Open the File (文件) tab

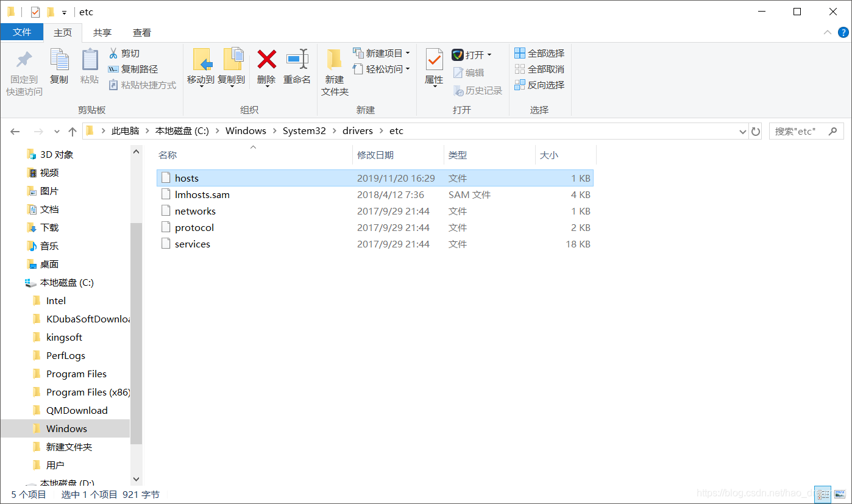click(x=22, y=32)
